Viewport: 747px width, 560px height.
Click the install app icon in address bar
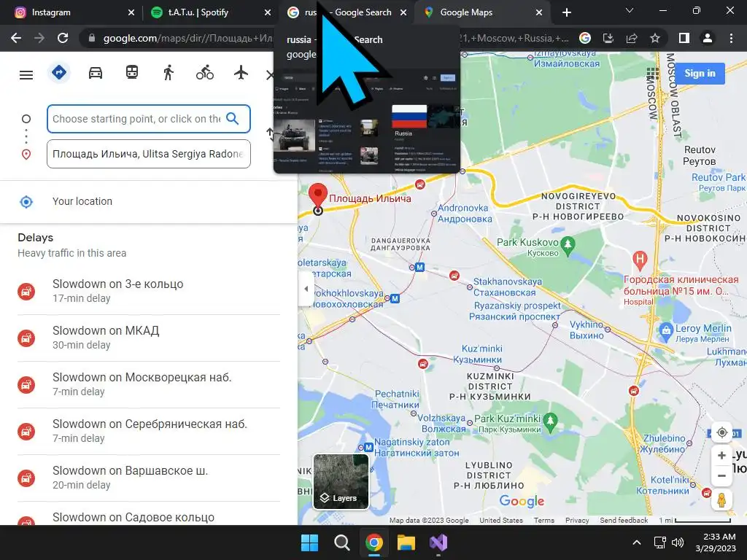608,38
